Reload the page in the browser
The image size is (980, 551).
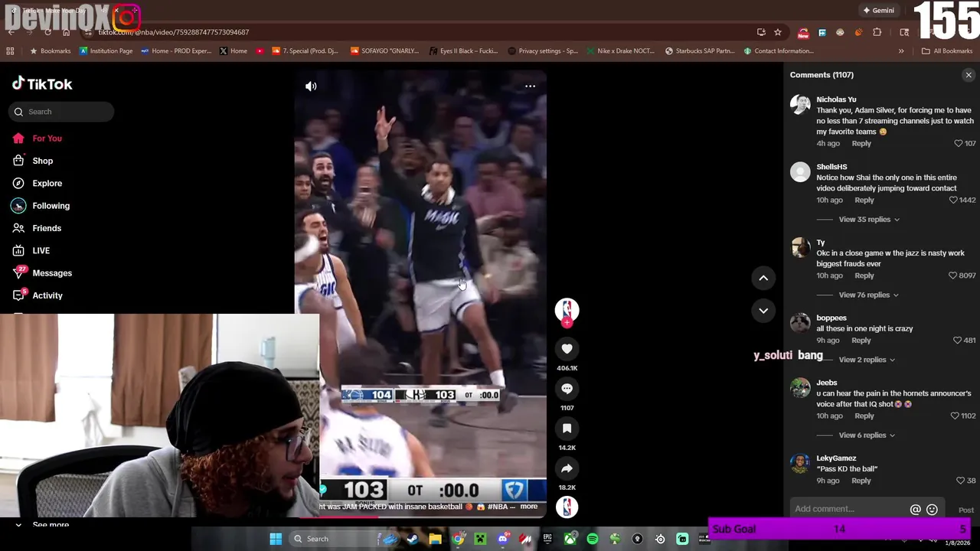(x=47, y=32)
